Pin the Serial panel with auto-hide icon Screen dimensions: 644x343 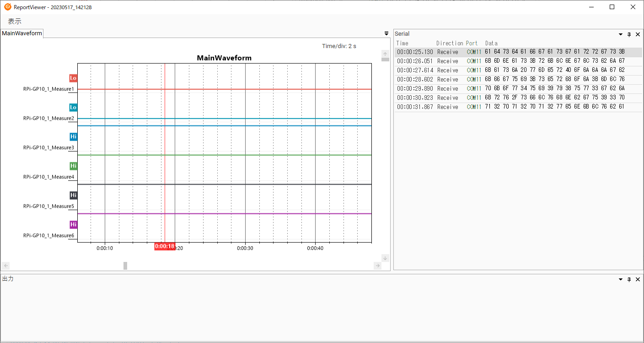629,34
